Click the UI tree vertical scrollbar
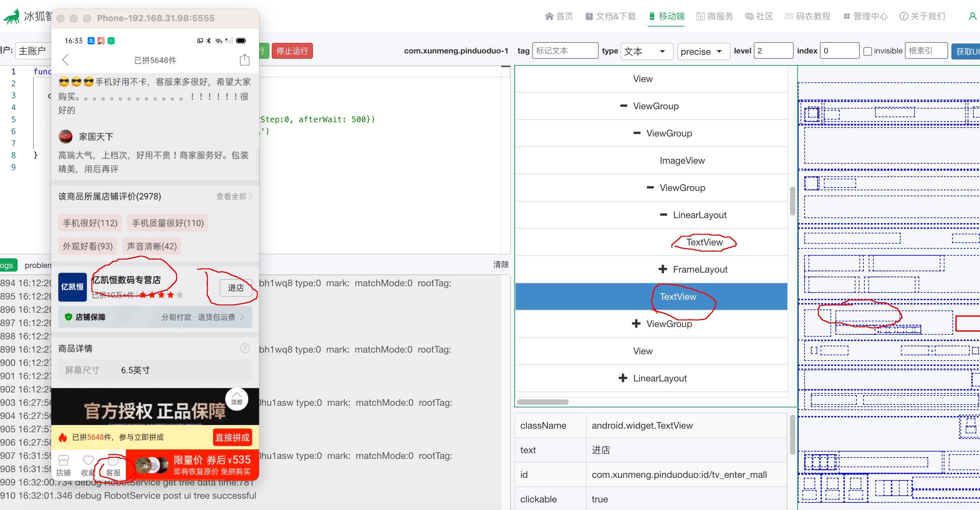The height and width of the screenshot is (510, 980). (792, 201)
